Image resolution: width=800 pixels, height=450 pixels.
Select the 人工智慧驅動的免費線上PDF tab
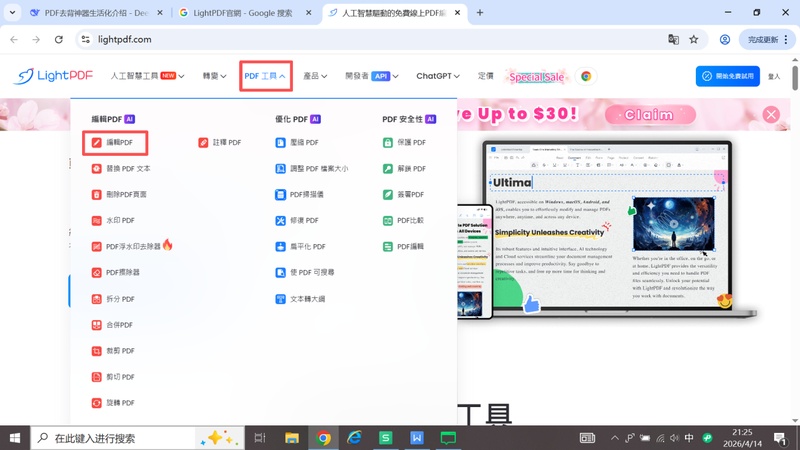point(393,13)
